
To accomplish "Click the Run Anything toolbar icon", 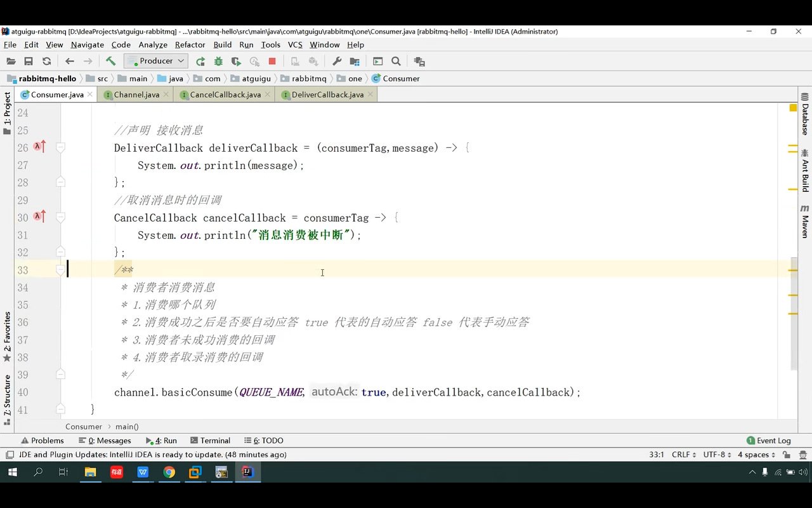I will click(x=378, y=62).
